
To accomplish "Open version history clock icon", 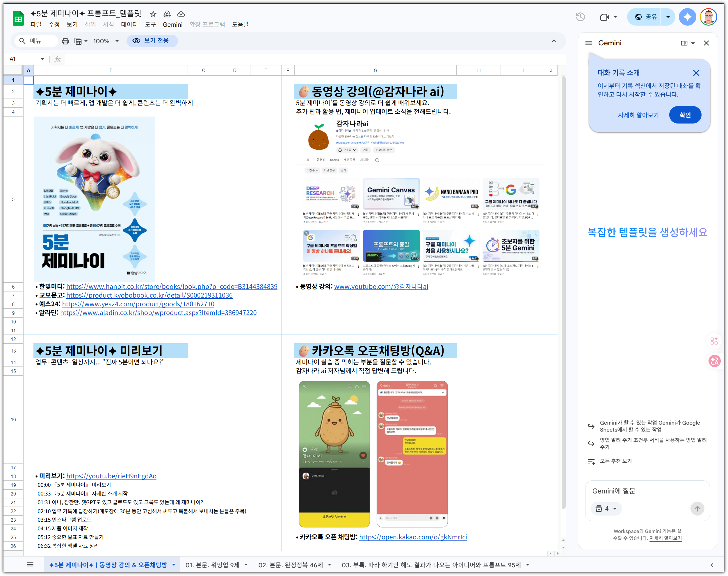I will click(x=580, y=17).
